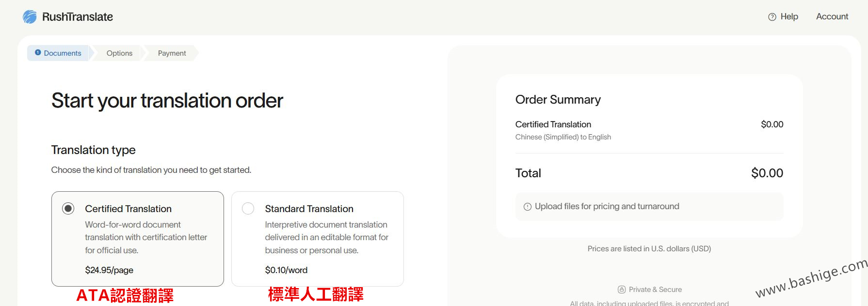The width and height of the screenshot is (868, 306).
Task: Click the Standard Translation card description text
Action: [x=326, y=237]
